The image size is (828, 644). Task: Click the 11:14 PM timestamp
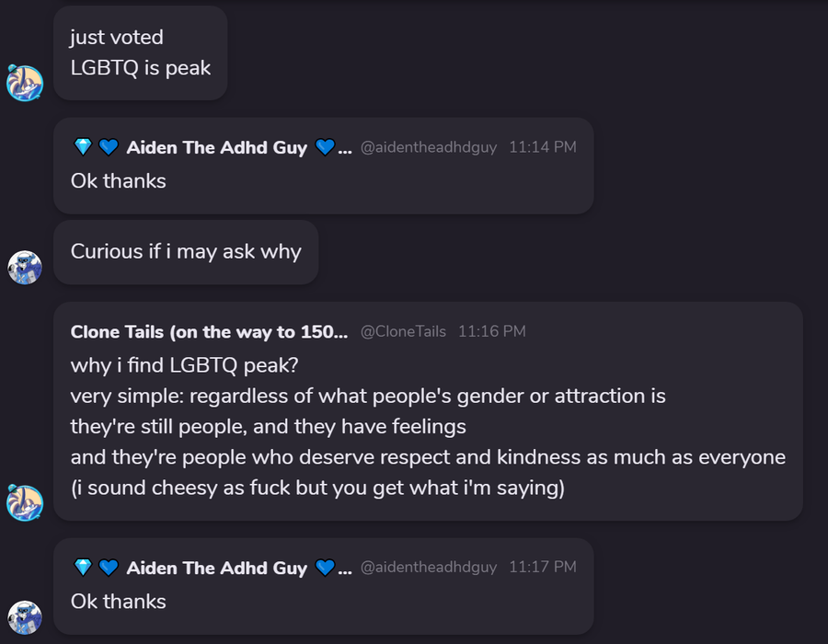point(542,147)
